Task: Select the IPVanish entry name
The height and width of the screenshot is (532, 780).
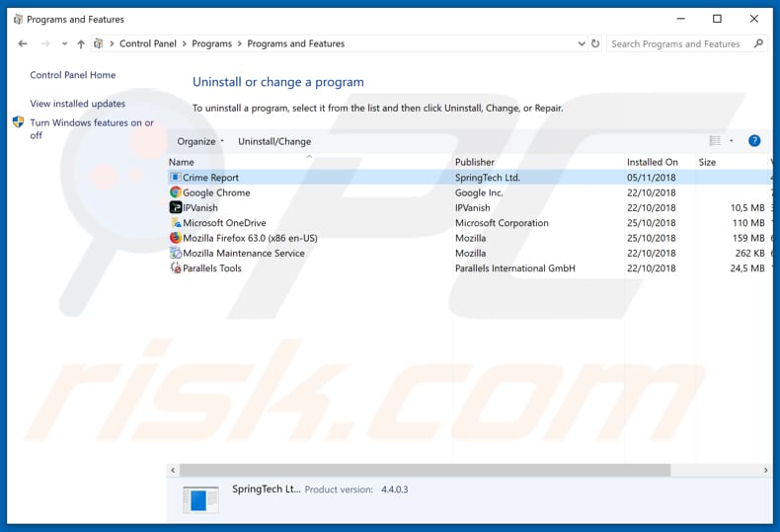Action: 200,208
